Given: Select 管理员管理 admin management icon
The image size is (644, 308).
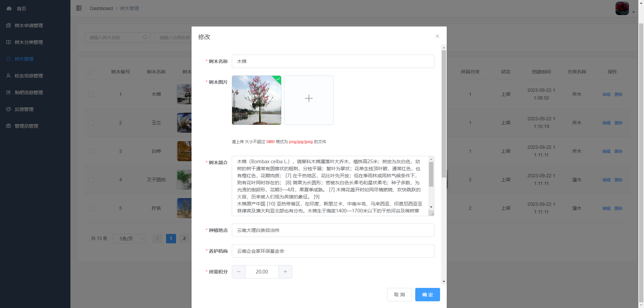Looking at the screenshot, I should 8,126.
